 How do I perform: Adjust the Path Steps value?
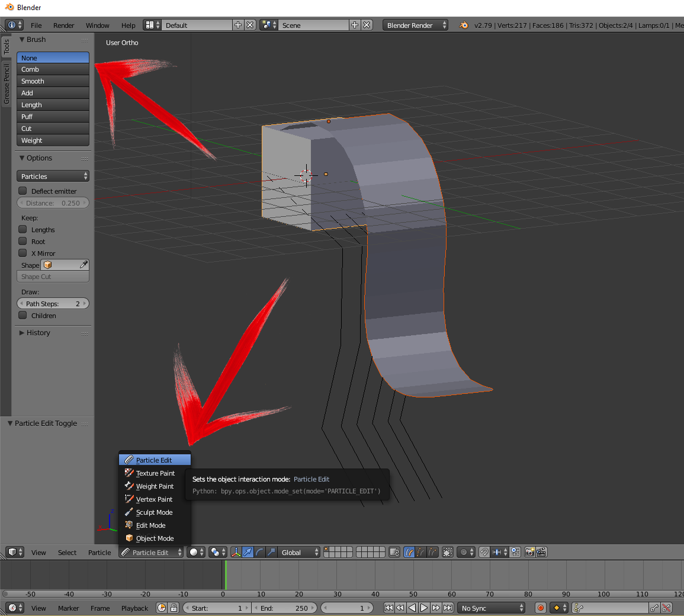click(53, 304)
